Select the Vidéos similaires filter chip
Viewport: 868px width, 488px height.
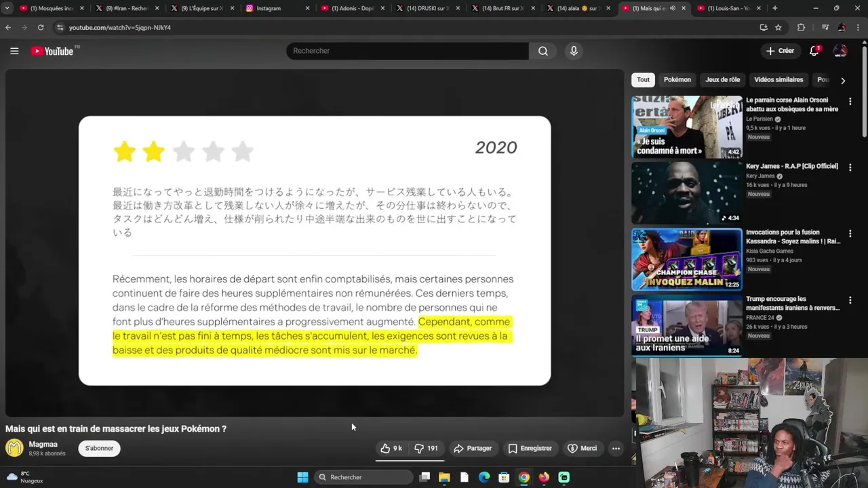(778, 80)
